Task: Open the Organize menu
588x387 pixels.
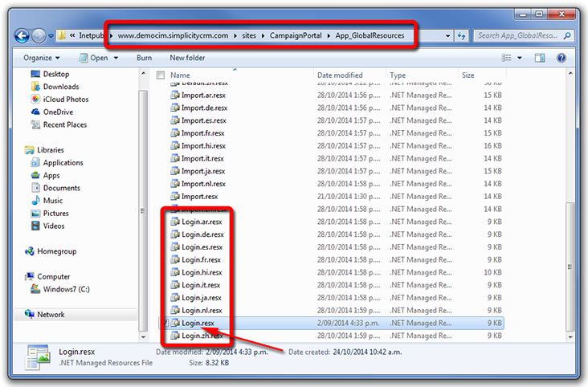Action: (41, 58)
